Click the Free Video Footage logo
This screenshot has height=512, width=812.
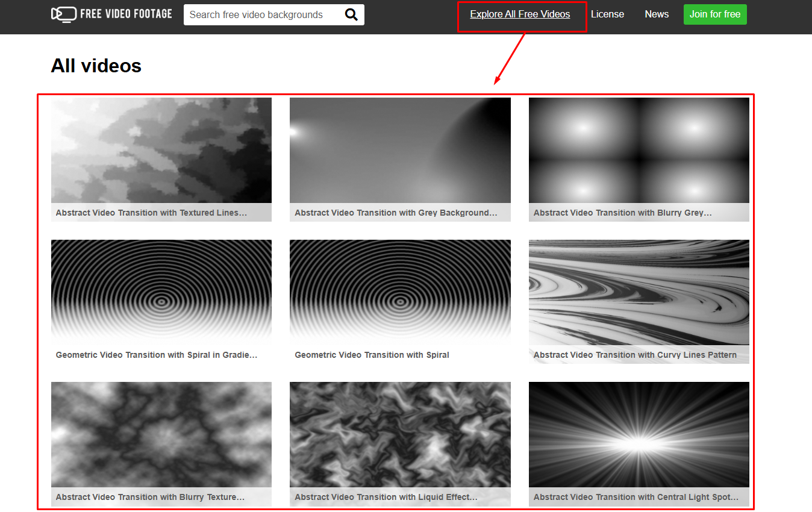pyautogui.click(x=111, y=13)
